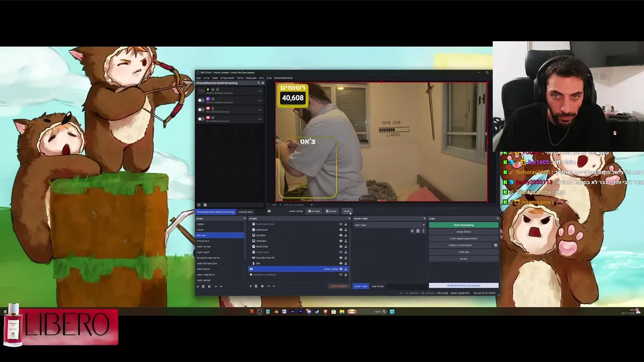
Task: Move the selected scene up
Action: [216, 287]
